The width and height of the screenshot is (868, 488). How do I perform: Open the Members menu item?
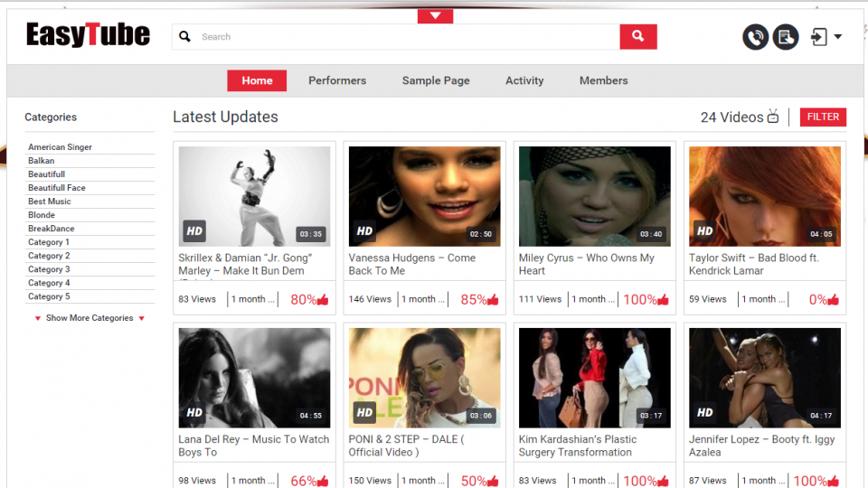pos(603,80)
